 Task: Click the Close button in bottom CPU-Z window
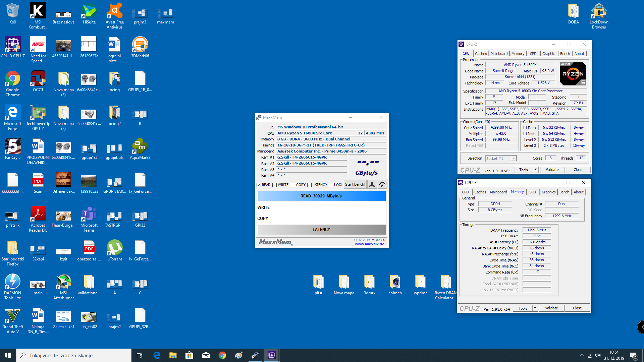[x=577, y=308]
